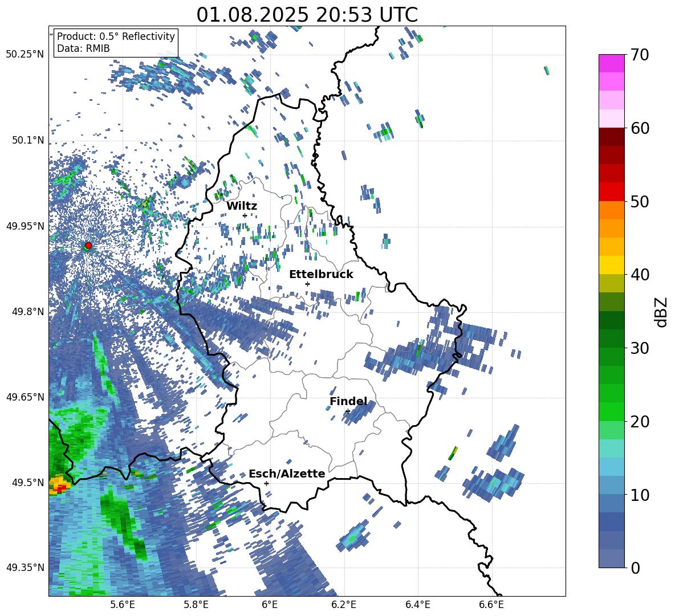Click the 49.8°N latitude label

pos(28,312)
